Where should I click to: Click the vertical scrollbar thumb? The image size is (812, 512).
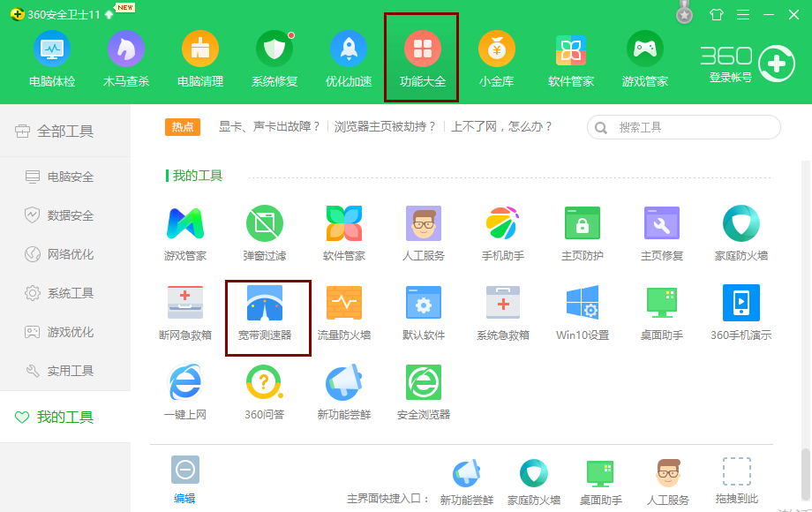[805, 475]
